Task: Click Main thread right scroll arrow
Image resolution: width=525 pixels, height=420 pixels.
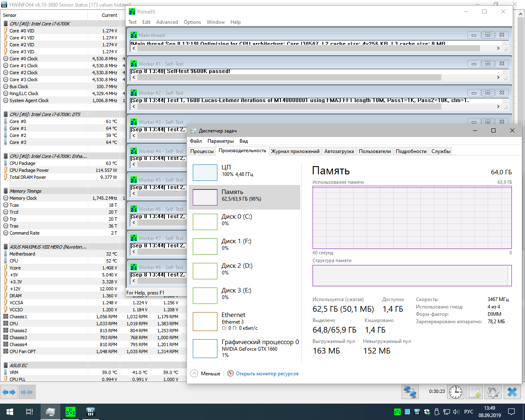Action: pos(498,48)
